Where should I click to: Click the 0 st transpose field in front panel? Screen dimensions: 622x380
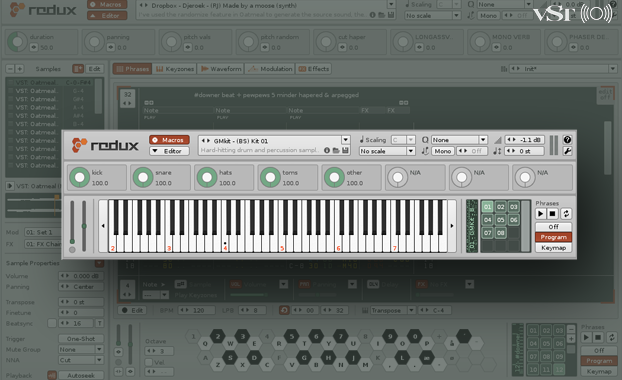coord(524,151)
